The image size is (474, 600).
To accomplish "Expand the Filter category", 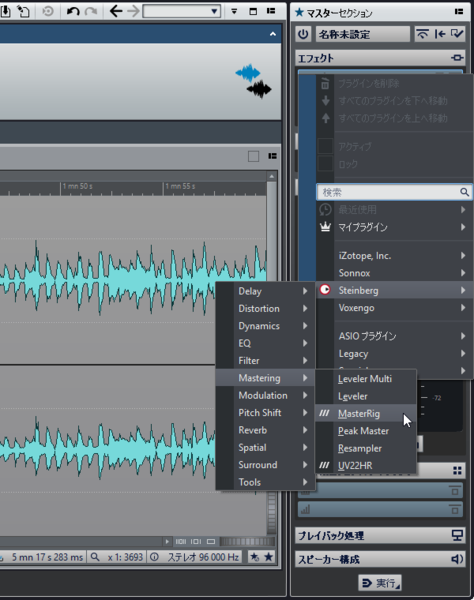I will (265, 360).
